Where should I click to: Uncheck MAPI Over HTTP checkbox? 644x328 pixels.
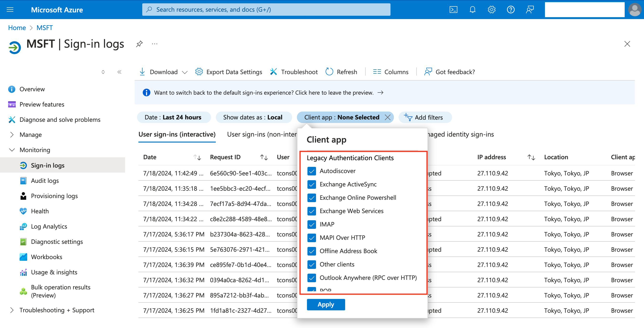click(x=311, y=238)
